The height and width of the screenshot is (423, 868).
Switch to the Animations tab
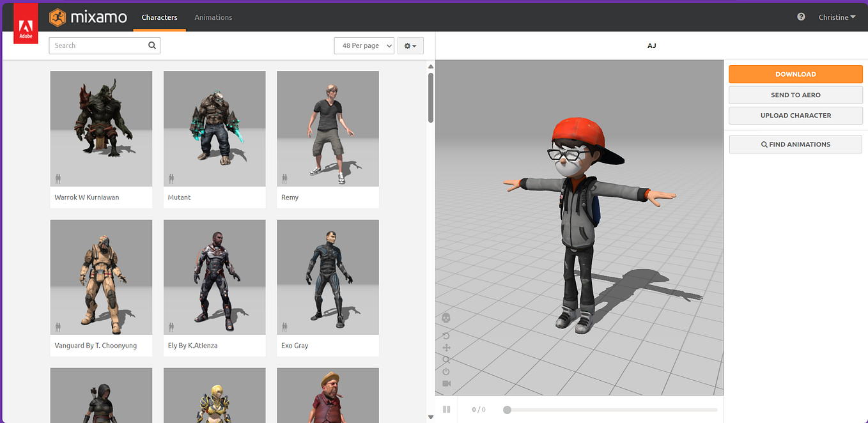click(213, 17)
